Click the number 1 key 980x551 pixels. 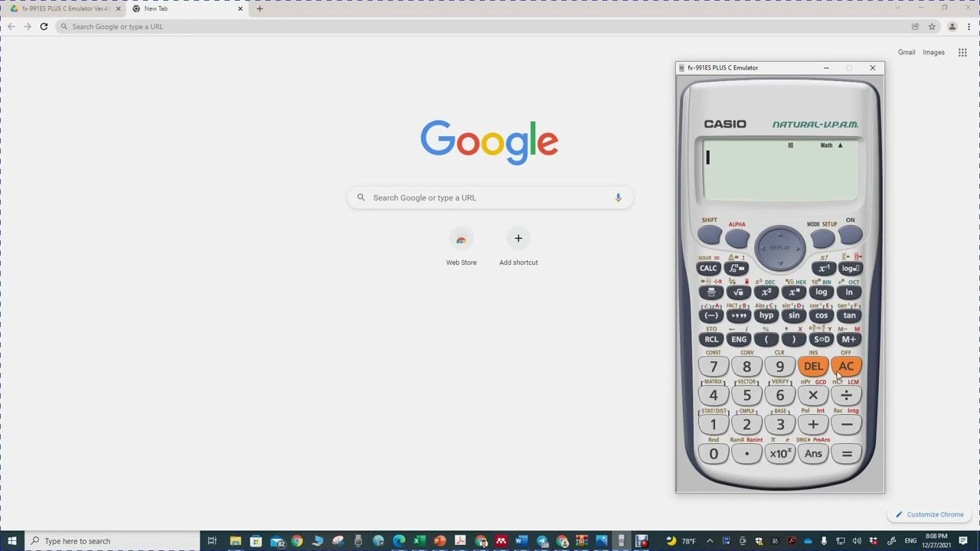[x=714, y=425]
